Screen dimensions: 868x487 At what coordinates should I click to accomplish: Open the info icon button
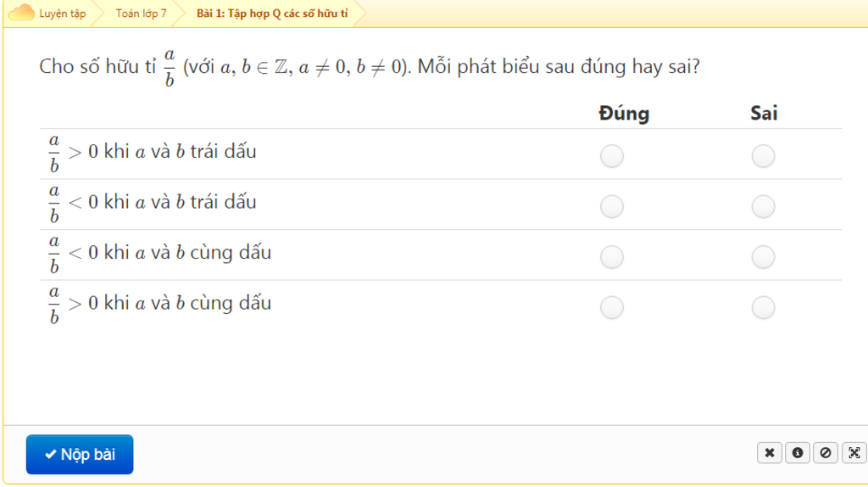point(797,453)
